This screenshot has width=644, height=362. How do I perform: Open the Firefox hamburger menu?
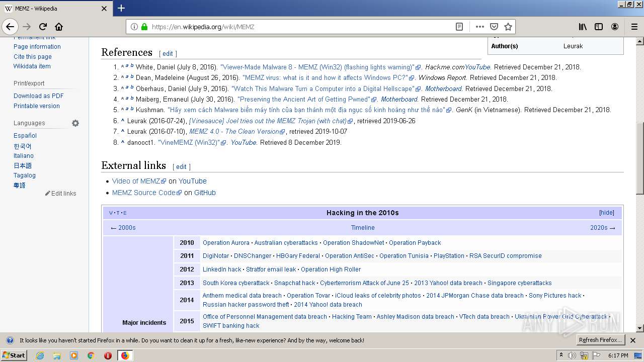634,27
